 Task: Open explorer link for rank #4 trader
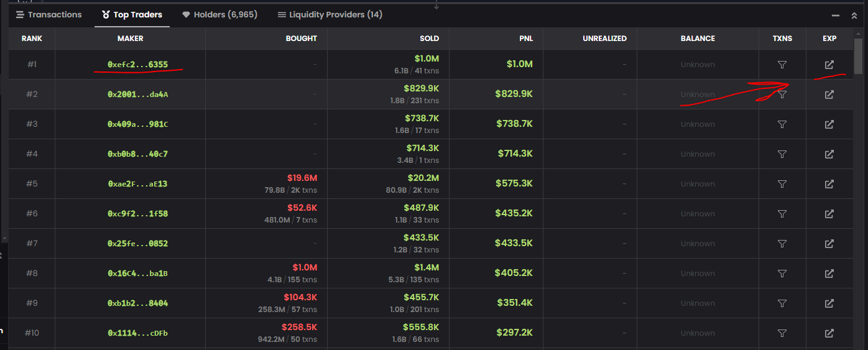click(829, 154)
